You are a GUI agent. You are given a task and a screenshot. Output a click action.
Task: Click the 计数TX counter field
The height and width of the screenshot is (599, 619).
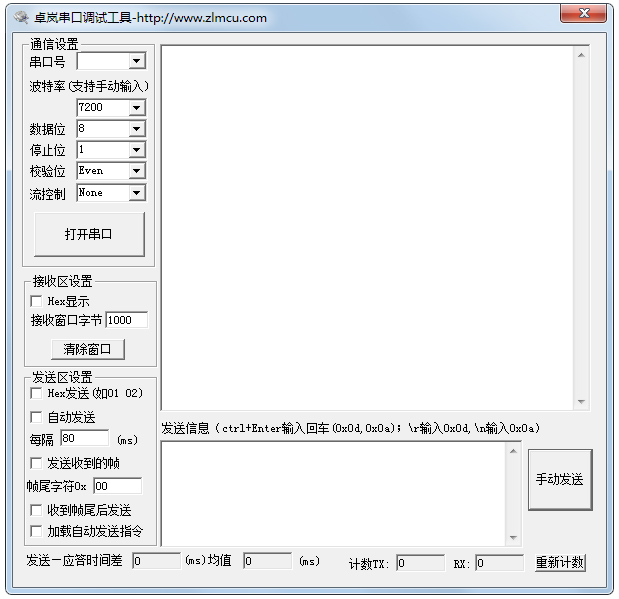(421, 563)
